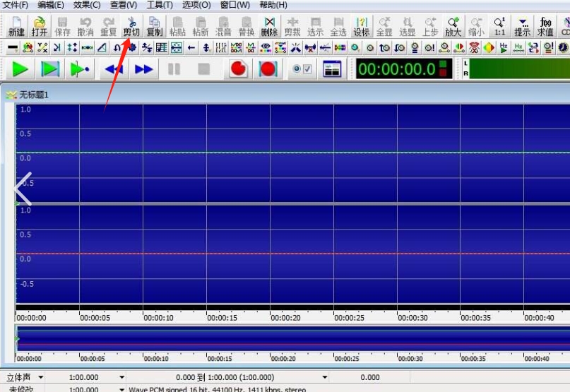Play the selection with the boxed play button

50,69
